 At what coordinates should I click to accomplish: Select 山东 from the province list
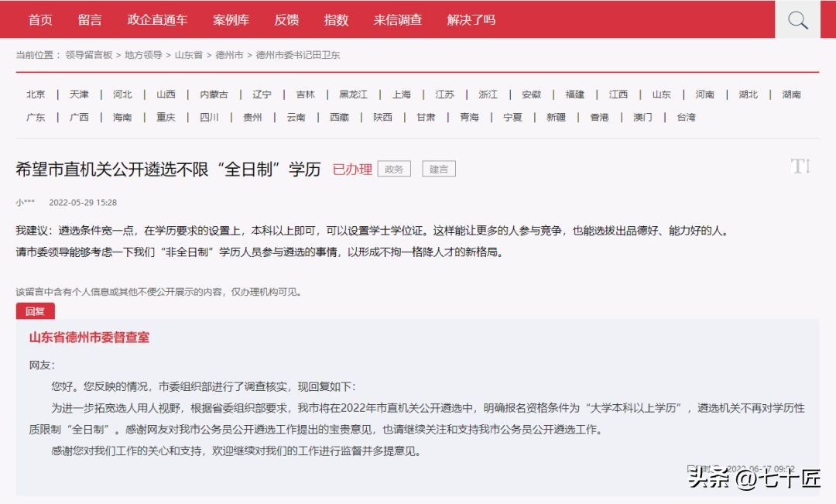tap(661, 93)
